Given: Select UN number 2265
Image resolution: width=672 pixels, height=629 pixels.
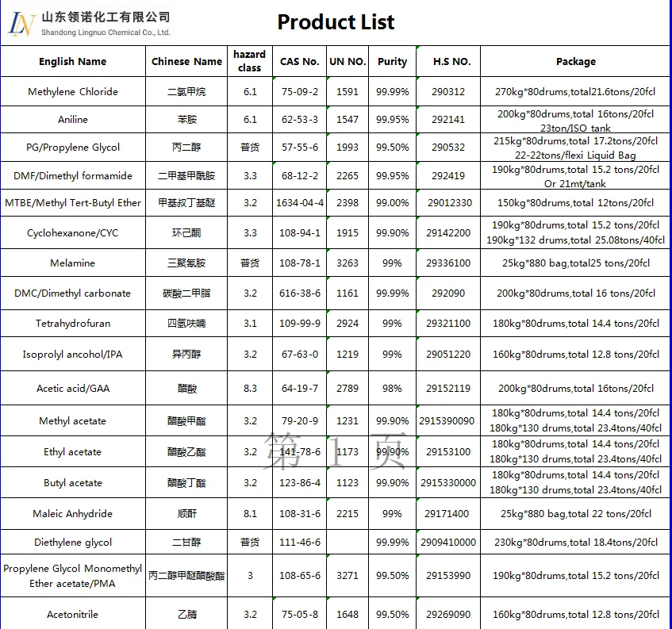Looking at the screenshot, I should pyautogui.click(x=348, y=175).
